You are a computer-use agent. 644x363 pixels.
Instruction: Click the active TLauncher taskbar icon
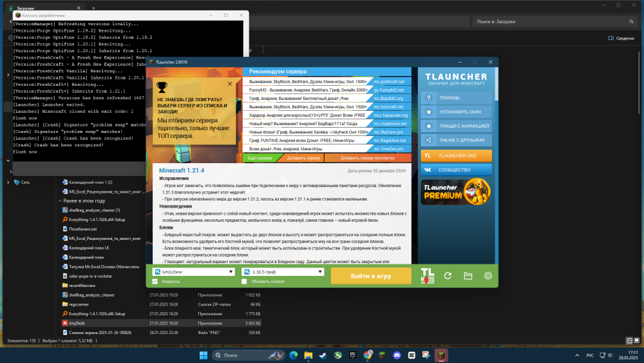tap(441, 355)
